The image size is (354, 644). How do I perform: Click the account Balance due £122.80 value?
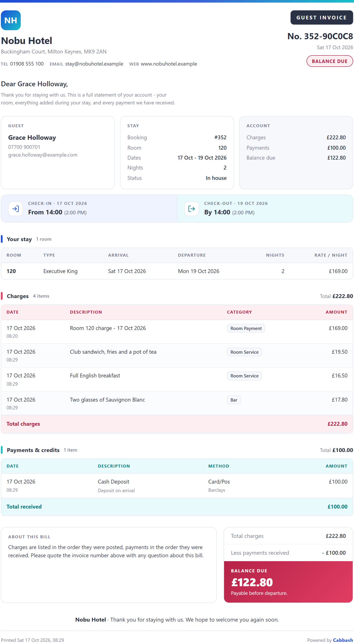tap(337, 158)
